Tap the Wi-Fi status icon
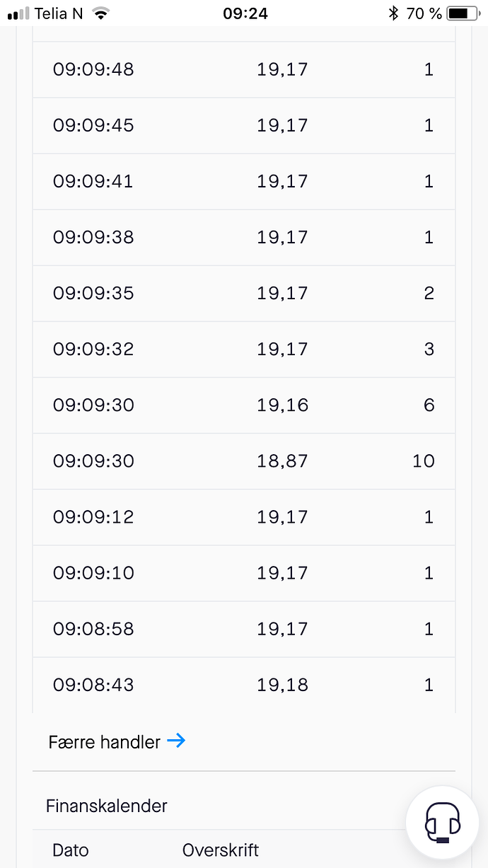The image size is (488, 868). (x=102, y=13)
